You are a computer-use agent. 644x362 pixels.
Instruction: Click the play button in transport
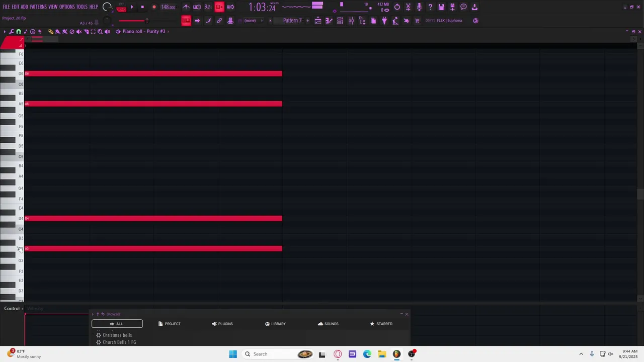(132, 7)
